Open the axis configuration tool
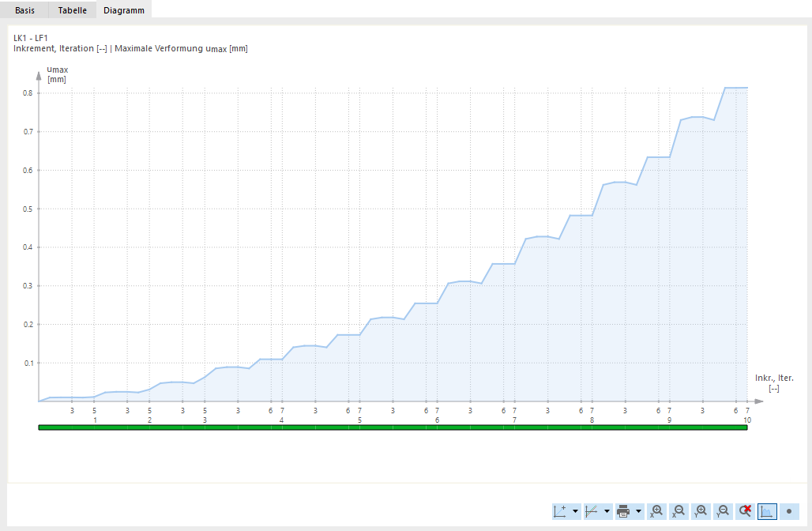The width and height of the screenshot is (812, 531). click(559, 511)
